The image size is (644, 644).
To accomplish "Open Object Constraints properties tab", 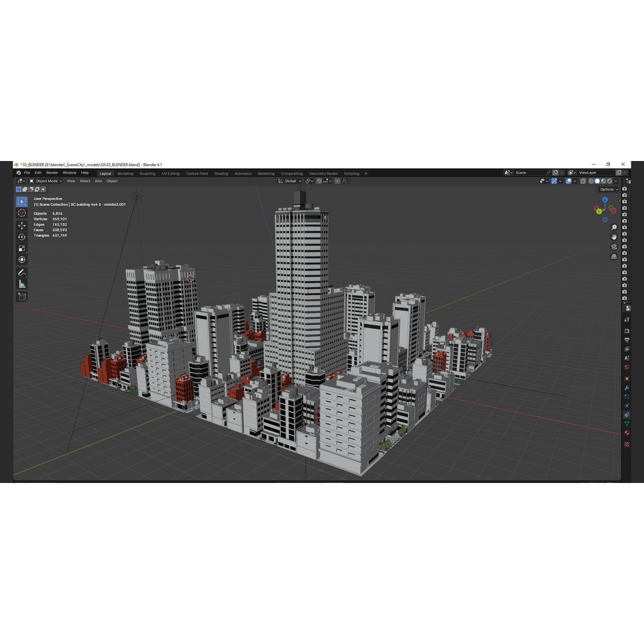I will [627, 415].
